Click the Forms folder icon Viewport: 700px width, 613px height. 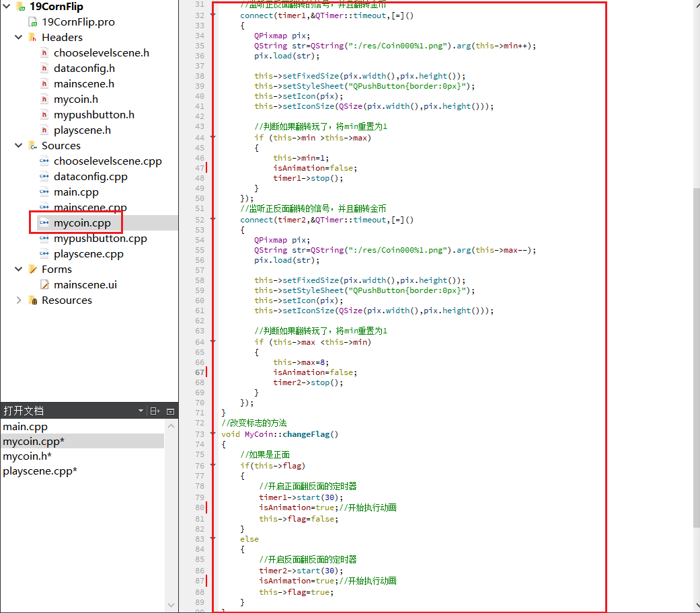tap(32, 269)
